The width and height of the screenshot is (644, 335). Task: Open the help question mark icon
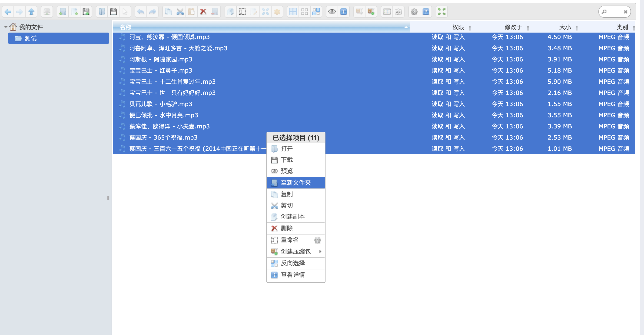tap(426, 12)
